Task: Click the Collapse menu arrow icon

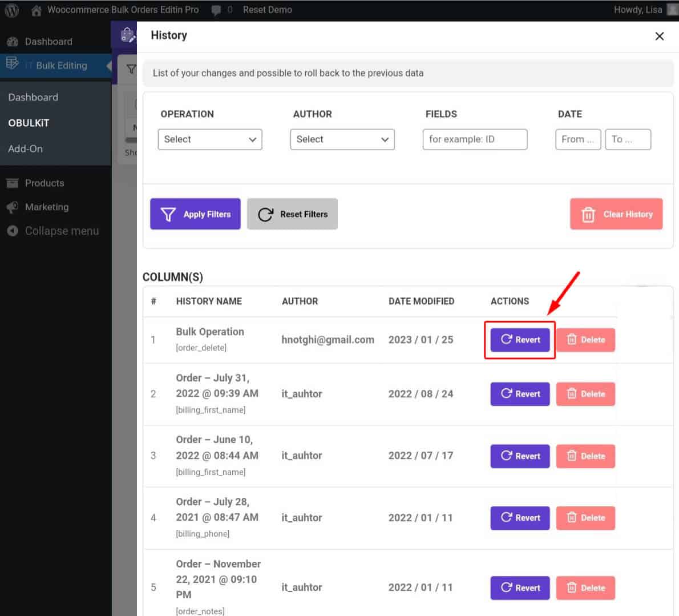Action: tap(13, 231)
